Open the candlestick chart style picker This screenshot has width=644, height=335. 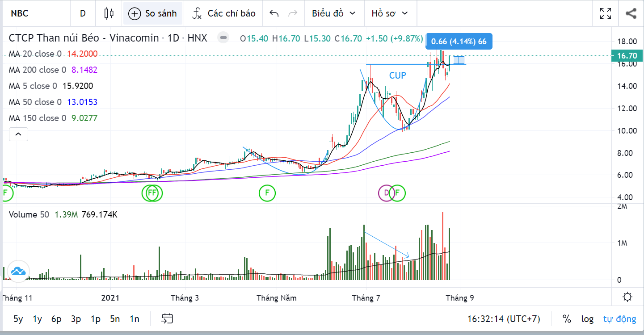click(109, 13)
